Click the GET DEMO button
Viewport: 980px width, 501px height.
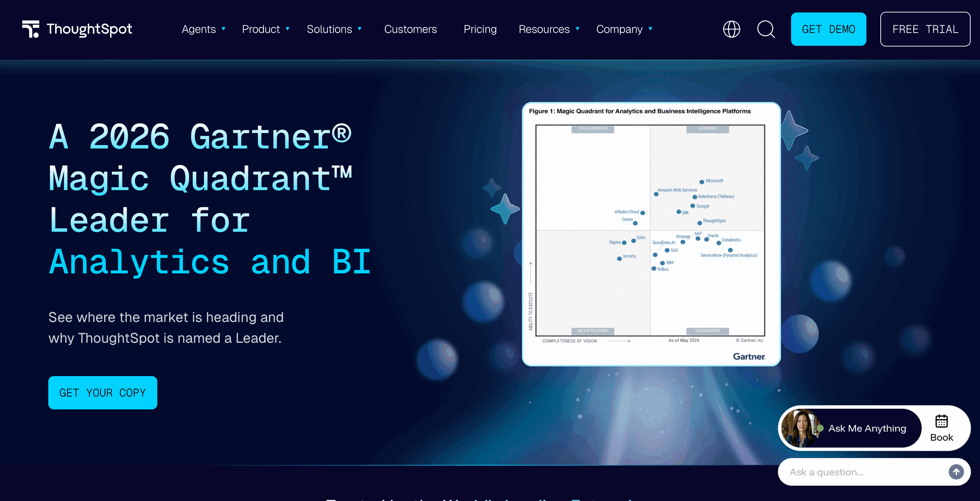click(828, 29)
